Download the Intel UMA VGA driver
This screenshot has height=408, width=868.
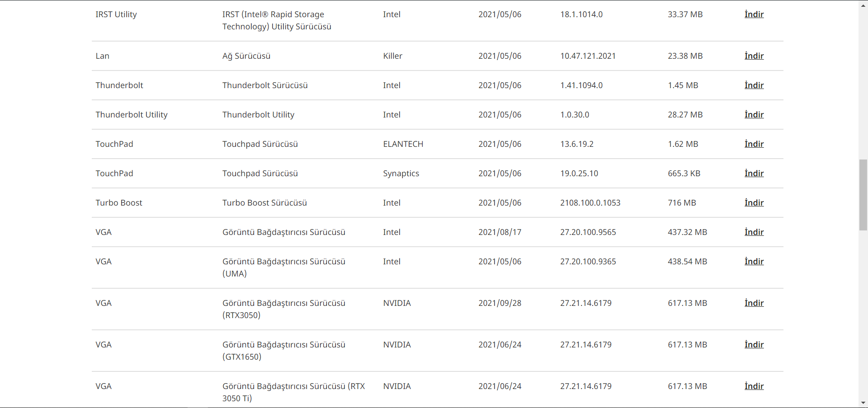click(754, 262)
